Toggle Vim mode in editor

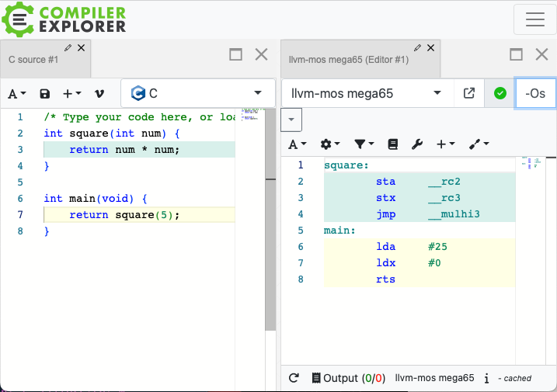click(x=99, y=94)
